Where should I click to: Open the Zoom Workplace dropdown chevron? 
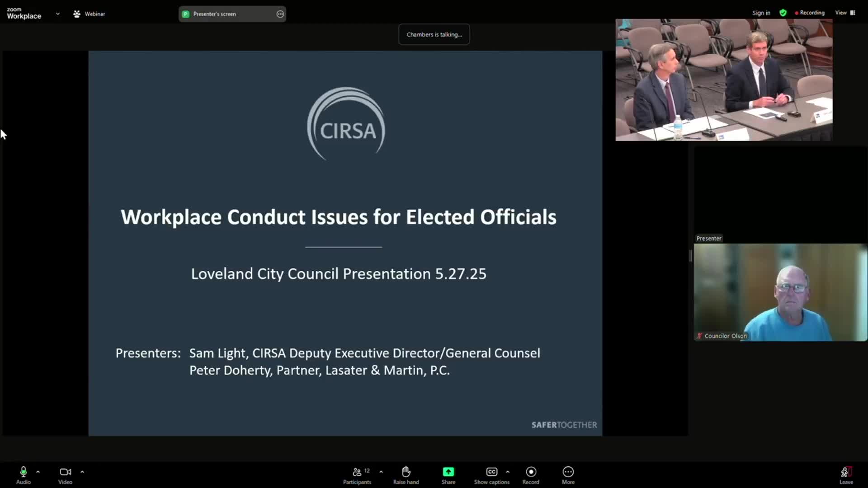[58, 14]
